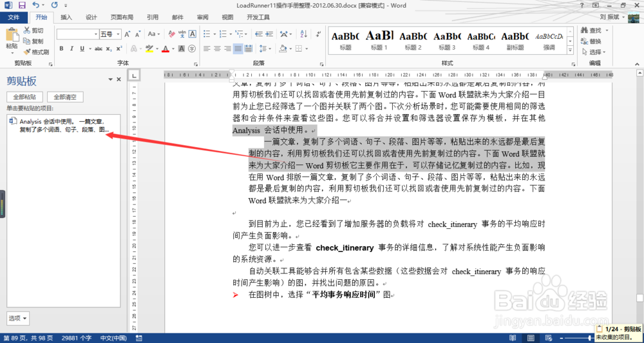Viewport: 644px width, 343px height.
Task: Switch to the 页面布局 ribbon tab
Action: coord(122,17)
